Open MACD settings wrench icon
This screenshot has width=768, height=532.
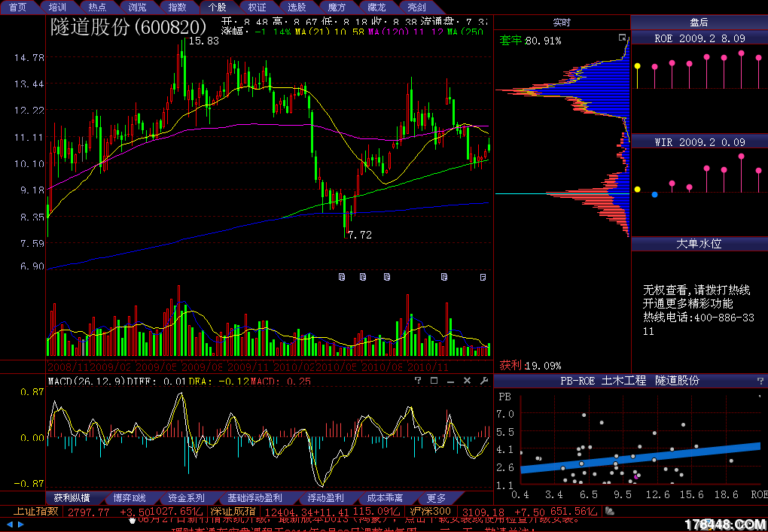click(483, 382)
